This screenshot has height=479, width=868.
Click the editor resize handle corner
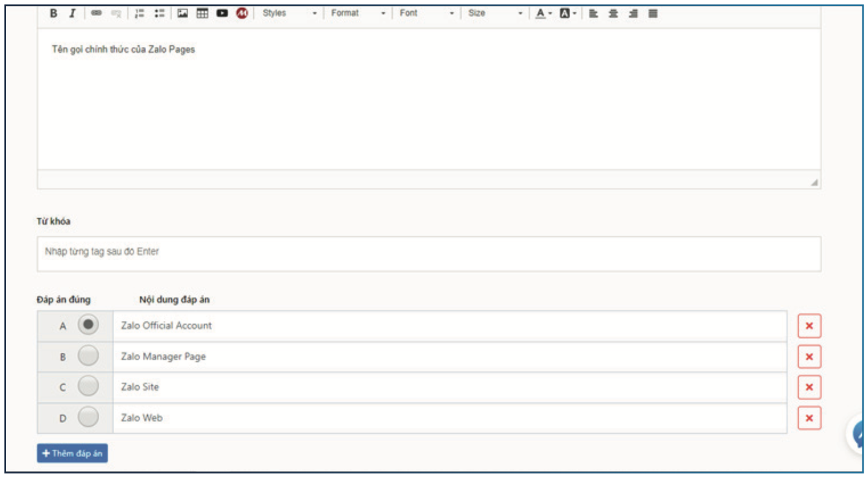click(814, 182)
